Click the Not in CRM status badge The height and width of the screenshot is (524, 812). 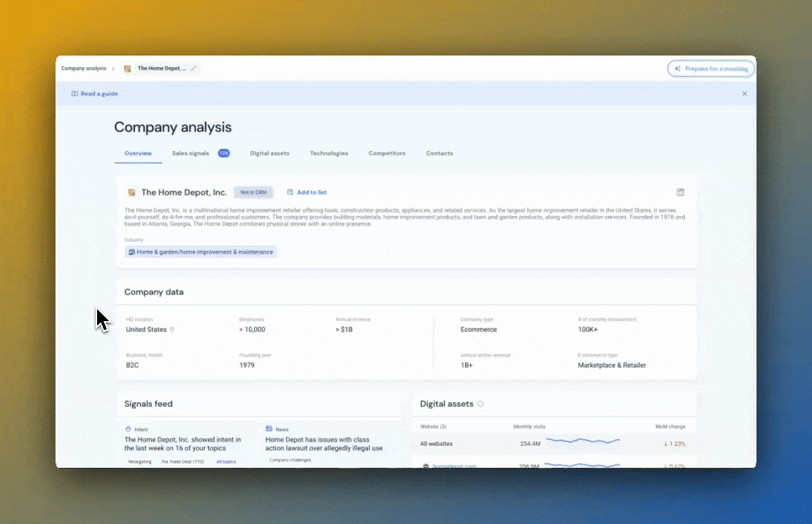coord(253,192)
